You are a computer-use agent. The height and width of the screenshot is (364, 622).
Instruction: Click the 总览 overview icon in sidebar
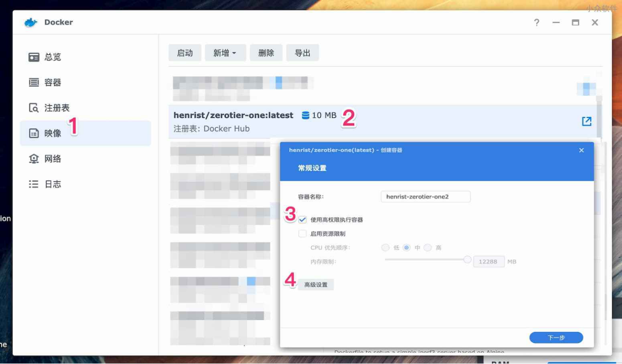click(34, 57)
